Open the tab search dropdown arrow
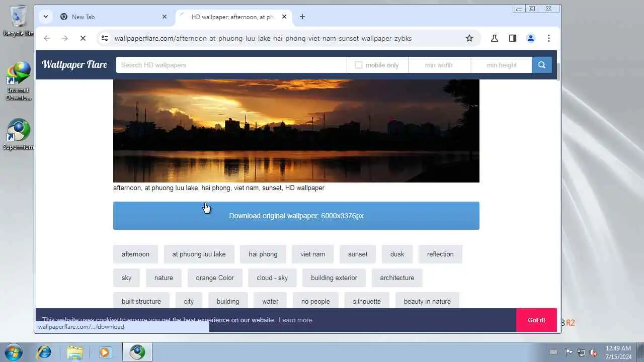This screenshot has width=644, height=362. (46, 17)
